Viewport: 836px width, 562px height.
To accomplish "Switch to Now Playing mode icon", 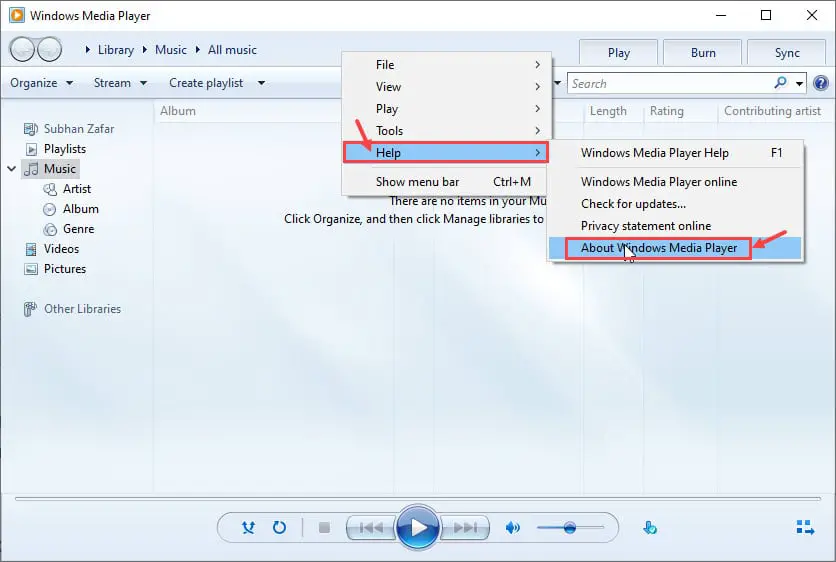I will [805, 528].
